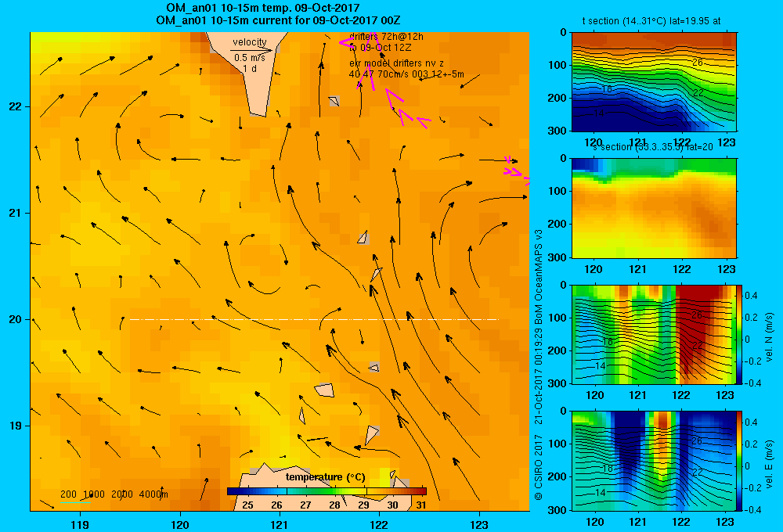Click the island polygon near 121.5E 19.3N
Viewport: 783px width, 532px height.
pyautogui.click(x=325, y=390)
